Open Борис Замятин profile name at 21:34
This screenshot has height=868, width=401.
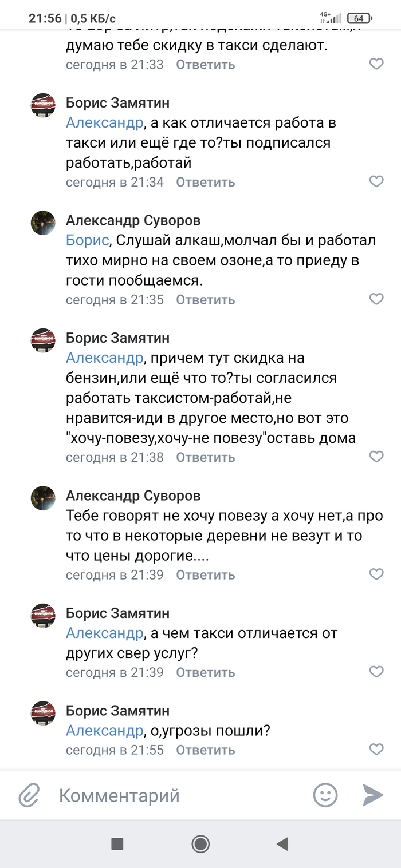click(117, 103)
